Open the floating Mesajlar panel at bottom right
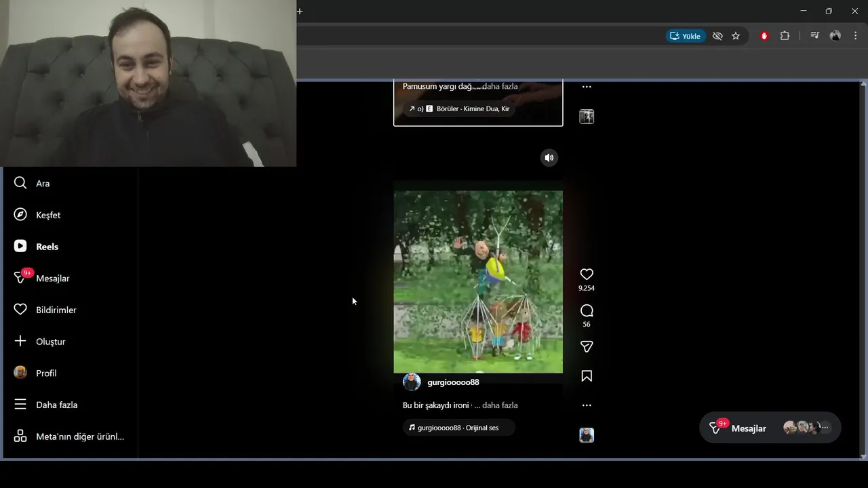 [x=770, y=428]
